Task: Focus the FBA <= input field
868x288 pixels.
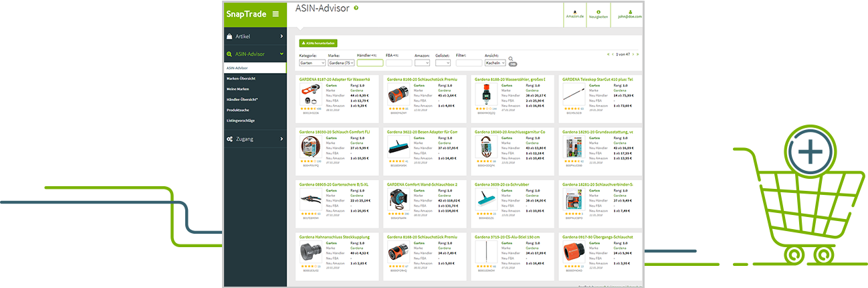Action: 399,62
